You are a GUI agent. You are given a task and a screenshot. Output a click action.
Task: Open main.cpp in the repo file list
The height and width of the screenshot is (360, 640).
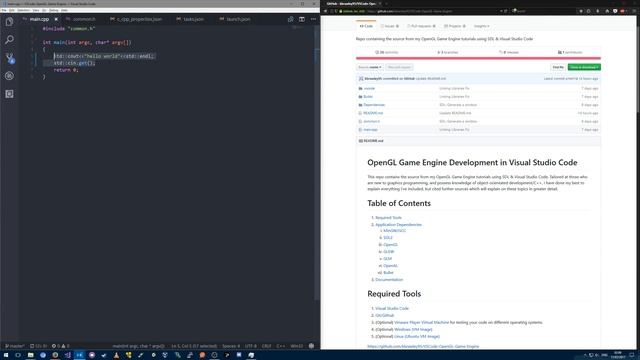point(371,130)
